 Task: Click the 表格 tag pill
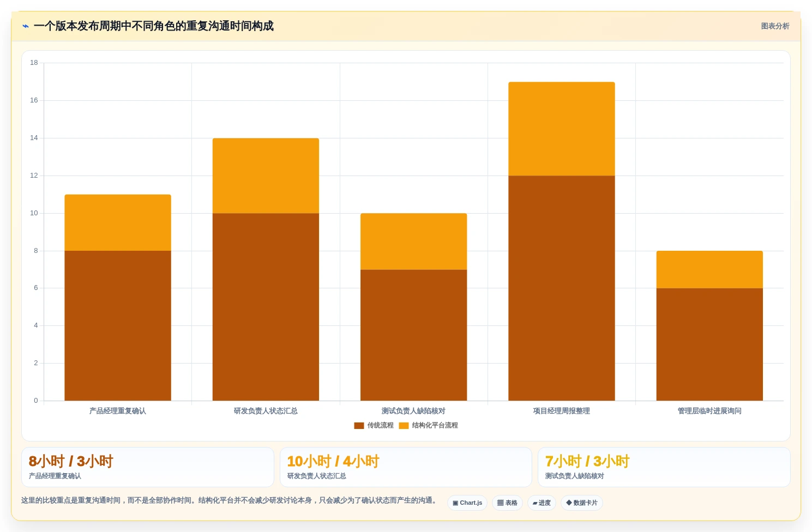point(507,503)
